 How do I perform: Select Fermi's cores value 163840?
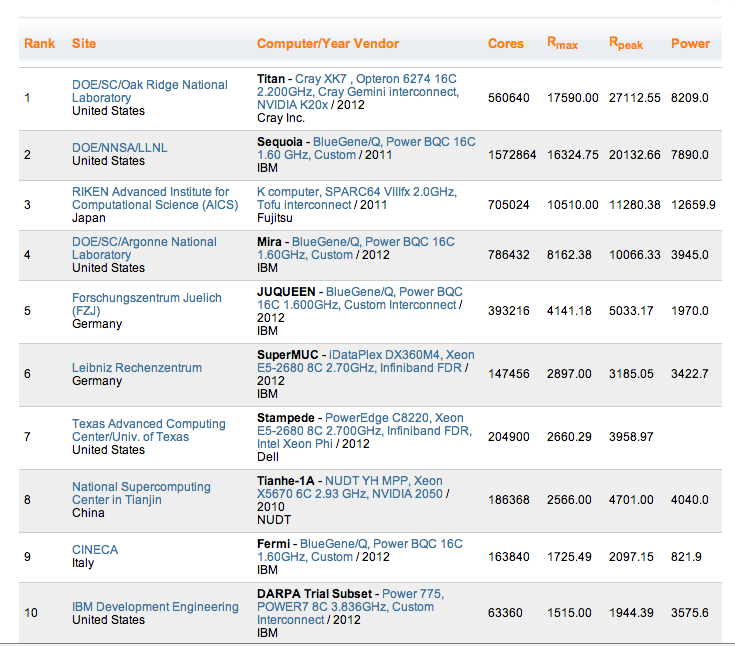[x=509, y=556]
